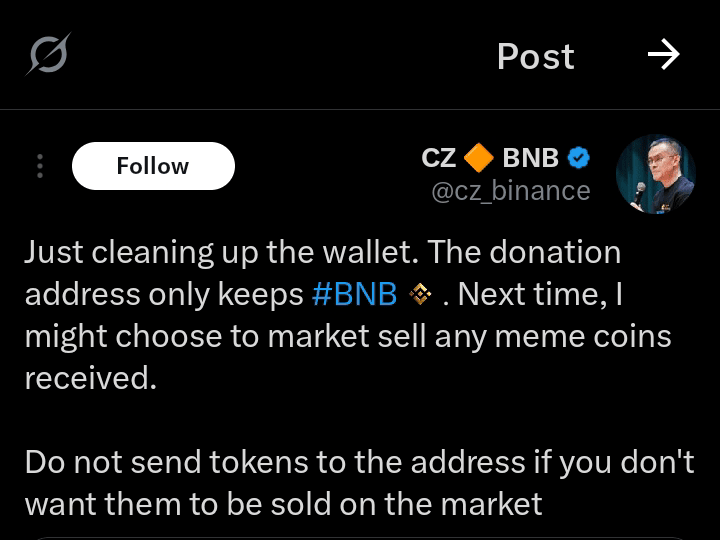Open Grok via the slashed-circle icon
This screenshot has width=720, height=540.
tap(48, 55)
